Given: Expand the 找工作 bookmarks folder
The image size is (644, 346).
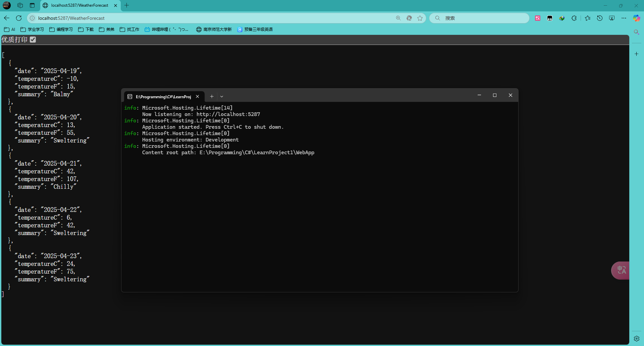Looking at the screenshot, I should pyautogui.click(x=129, y=30).
